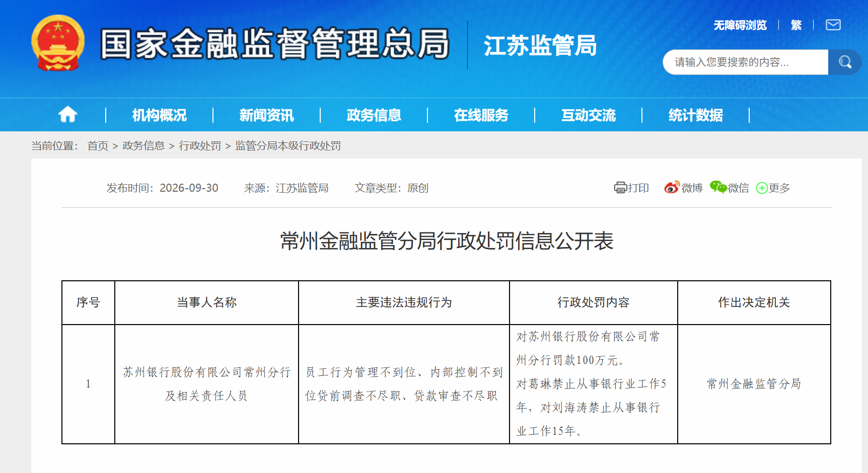The image size is (868, 473).
Task: Open the 政务信息 menu
Action: (374, 115)
